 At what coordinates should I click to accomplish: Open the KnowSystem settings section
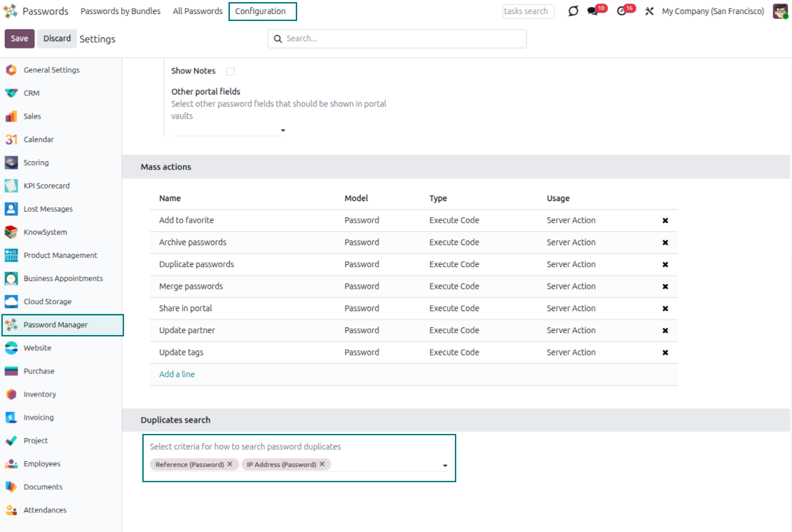pos(45,232)
